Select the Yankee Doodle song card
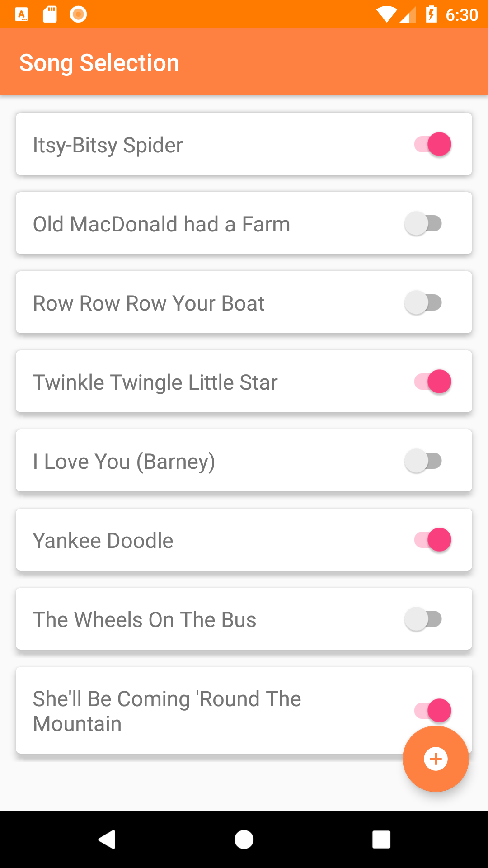The width and height of the screenshot is (488, 868). pyautogui.click(x=244, y=540)
